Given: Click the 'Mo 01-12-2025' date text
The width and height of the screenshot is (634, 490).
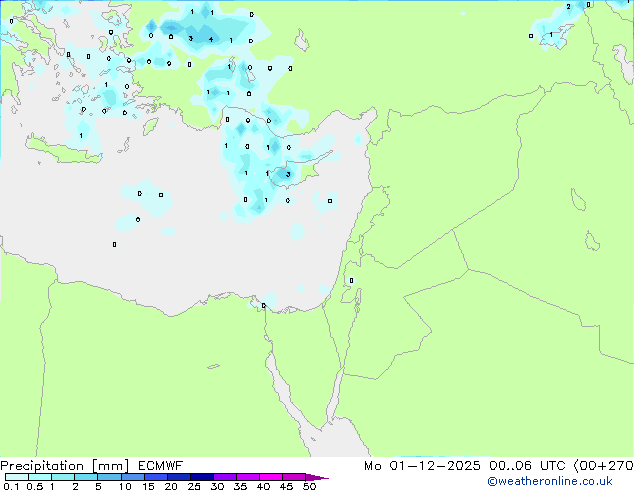Looking at the screenshot, I should tap(422, 466).
